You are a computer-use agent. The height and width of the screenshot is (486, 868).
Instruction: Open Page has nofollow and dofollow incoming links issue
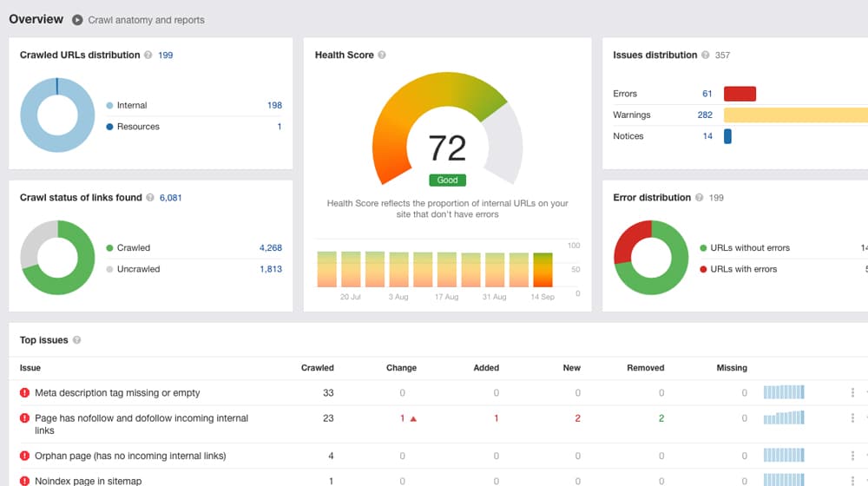pos(141,424)
